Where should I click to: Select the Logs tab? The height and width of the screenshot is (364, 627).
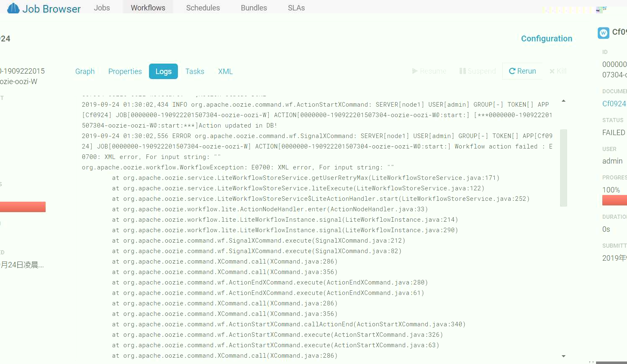tap(163, 72)
